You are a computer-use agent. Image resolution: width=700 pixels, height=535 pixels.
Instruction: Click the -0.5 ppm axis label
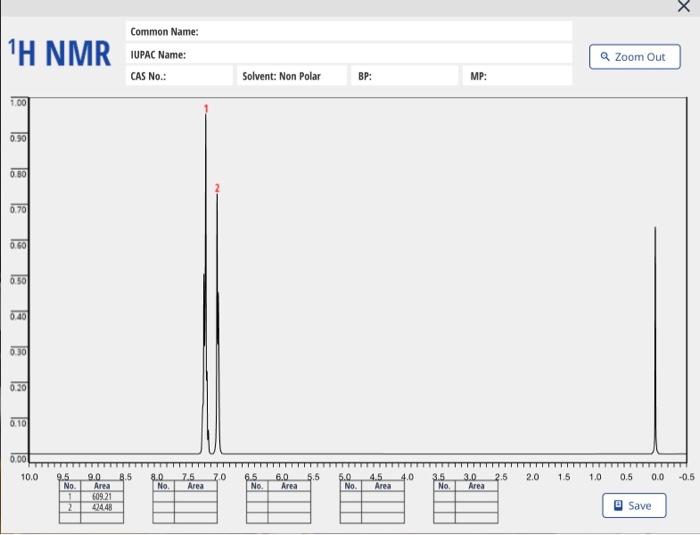686,477
